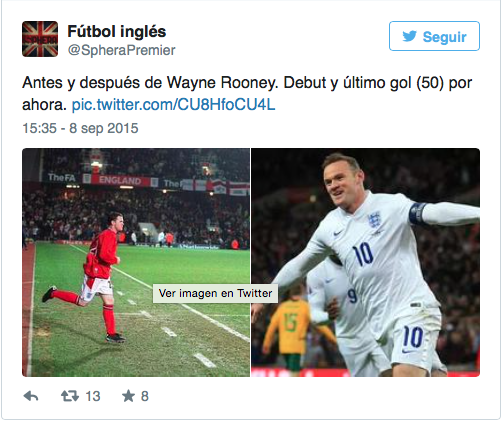
Task: Click the Ver imagen en Twitter label
Action: pyautogui.click(x=215, y=293)
